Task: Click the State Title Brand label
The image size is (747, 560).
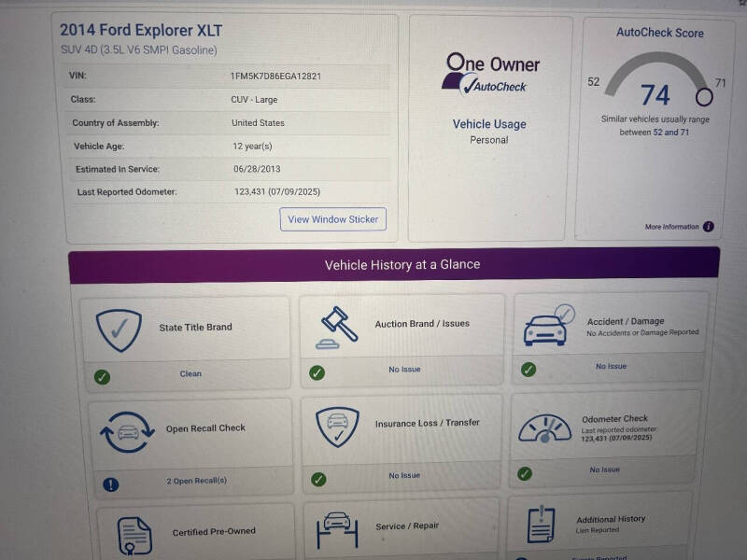Action: coord(195,328)
